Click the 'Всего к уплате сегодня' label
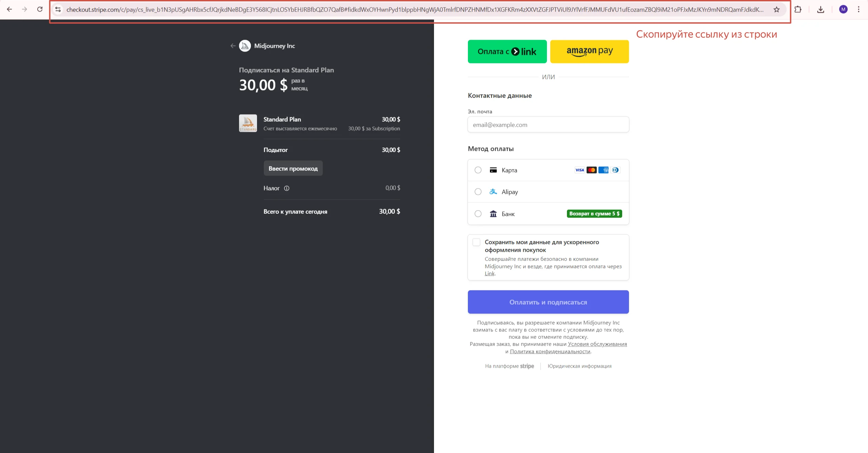Viewport: 868px width, 453px height. [x=295, y=212]
